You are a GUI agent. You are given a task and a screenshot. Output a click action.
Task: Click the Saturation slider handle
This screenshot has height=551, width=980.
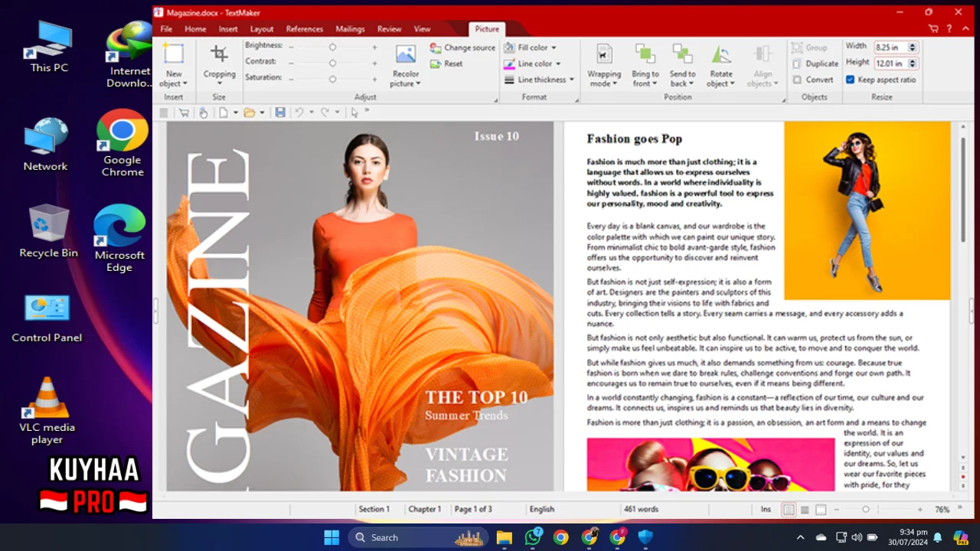point(332,79)
